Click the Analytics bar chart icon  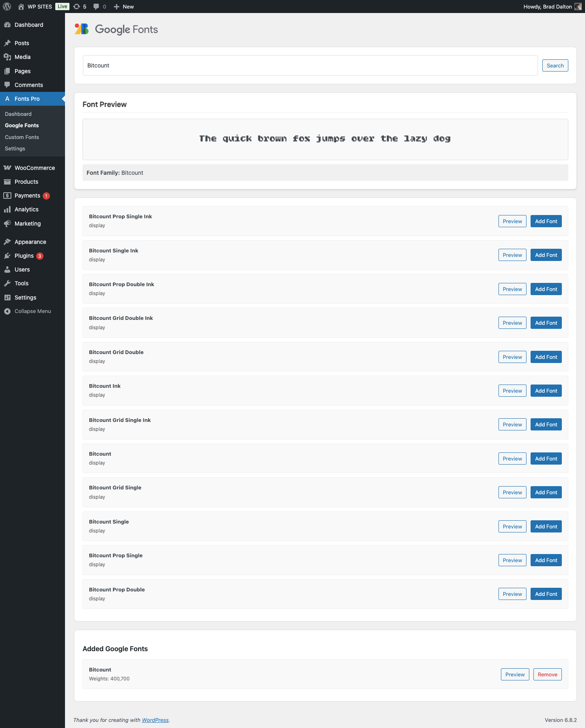pos(7,209)
